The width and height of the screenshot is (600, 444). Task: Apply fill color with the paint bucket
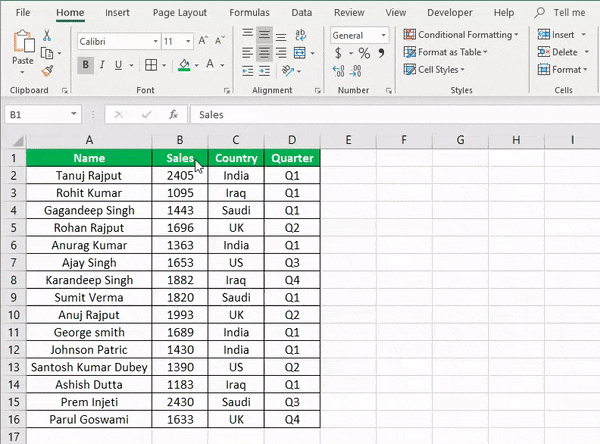(x=184, y=65)
